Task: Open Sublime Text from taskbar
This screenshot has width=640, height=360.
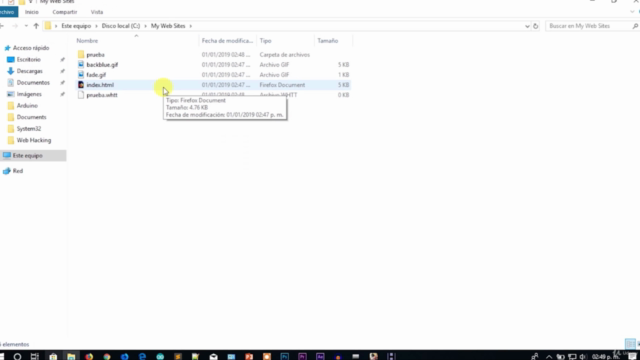Action: tap(178, 356)
